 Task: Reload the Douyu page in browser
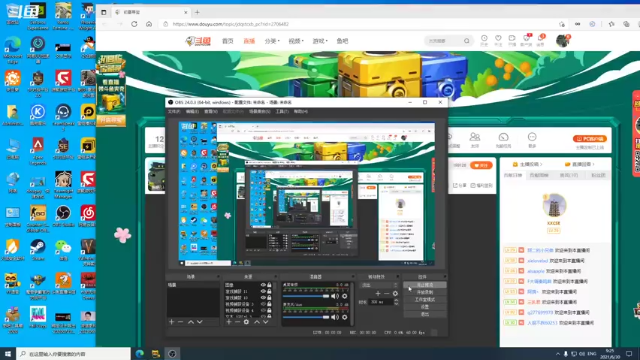coord(134,24)
